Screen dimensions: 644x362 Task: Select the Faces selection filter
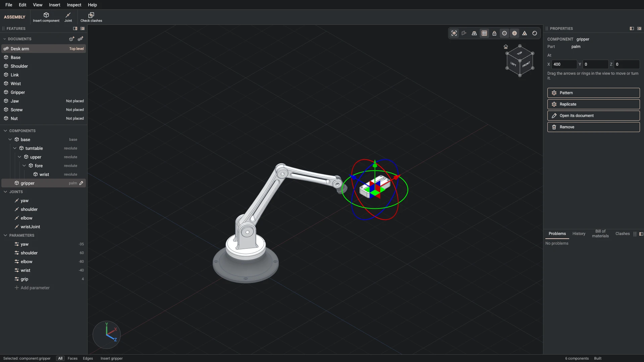click(x=72, y=358)
